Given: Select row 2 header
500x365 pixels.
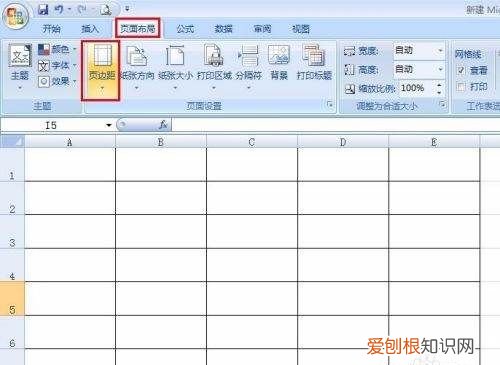Looking at the screenshot, I should click(12, 198).
